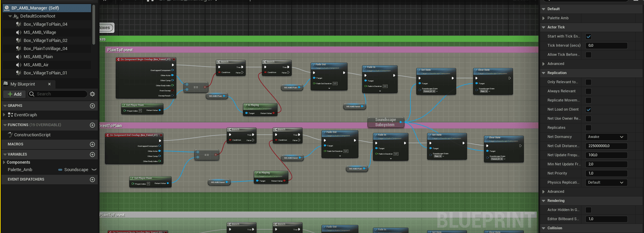Screen dimensions: 644x233
Task: Toggle the Net Load on Client checkbox
Action: point(589,110)
